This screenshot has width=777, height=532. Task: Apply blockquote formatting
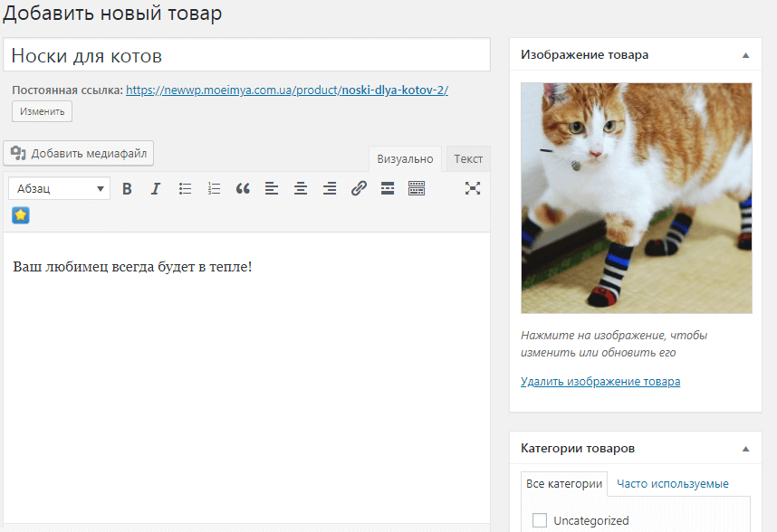pos(243,188)
